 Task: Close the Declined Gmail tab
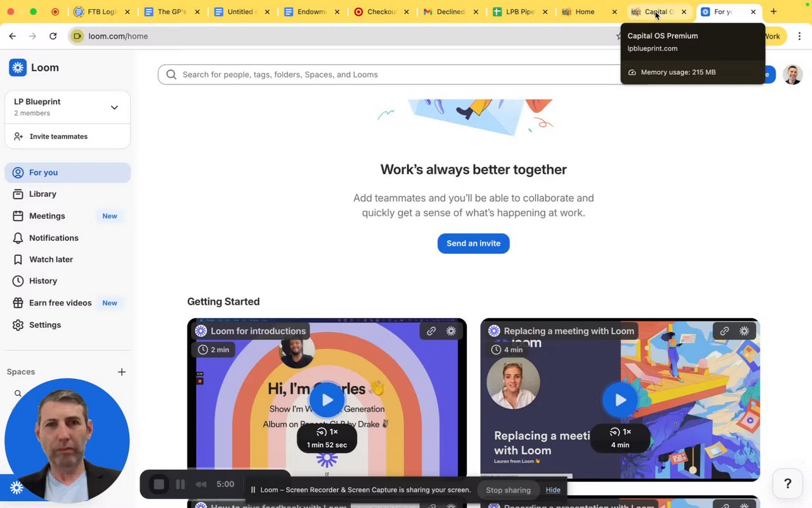(x=476, y=11)
